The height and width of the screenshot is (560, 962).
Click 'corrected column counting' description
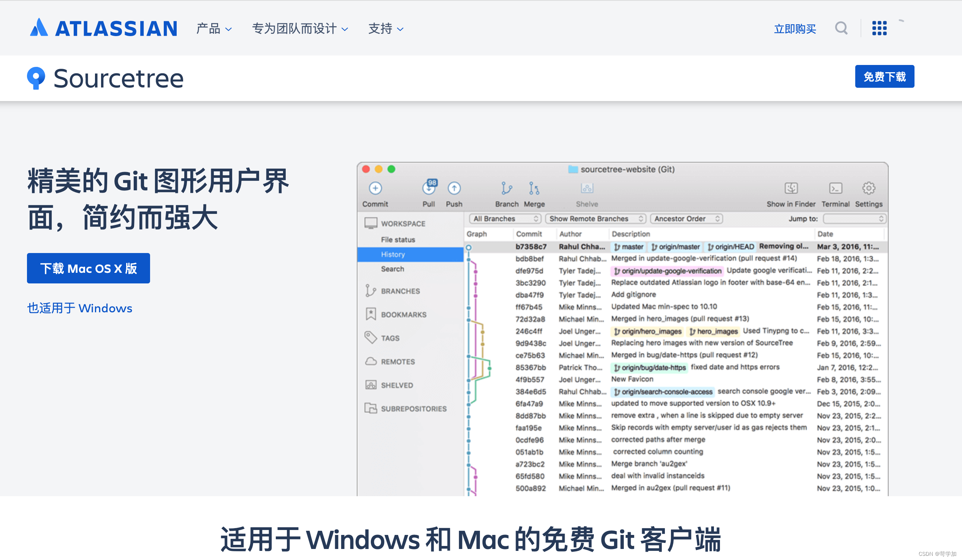[x=658, y=452]
